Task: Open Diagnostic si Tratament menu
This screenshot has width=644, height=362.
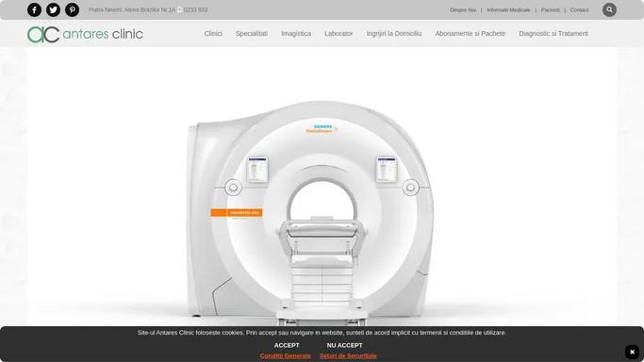Action: click(553, 34)
